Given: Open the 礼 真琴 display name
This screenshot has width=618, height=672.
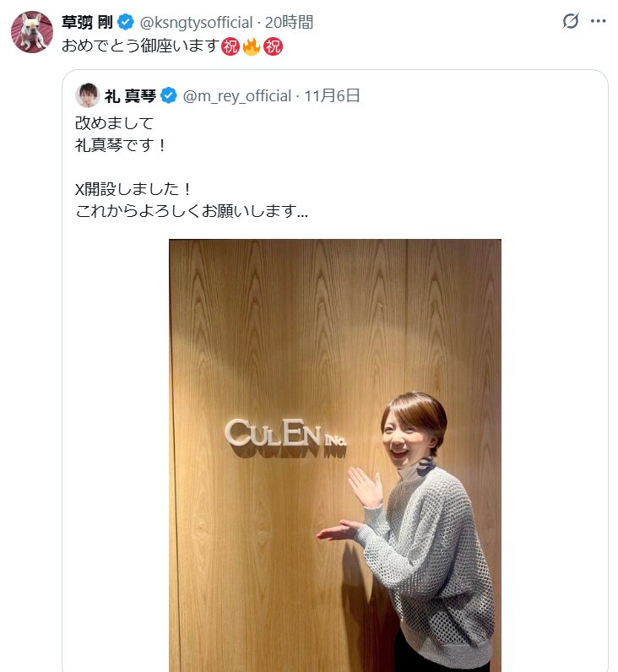Looking at the screenshot, I should [130, 95].
